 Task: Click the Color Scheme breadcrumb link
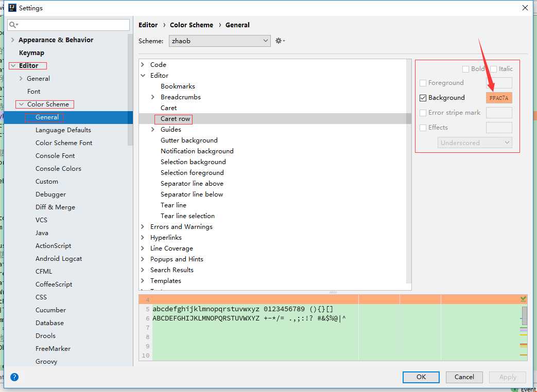[192, 25]
